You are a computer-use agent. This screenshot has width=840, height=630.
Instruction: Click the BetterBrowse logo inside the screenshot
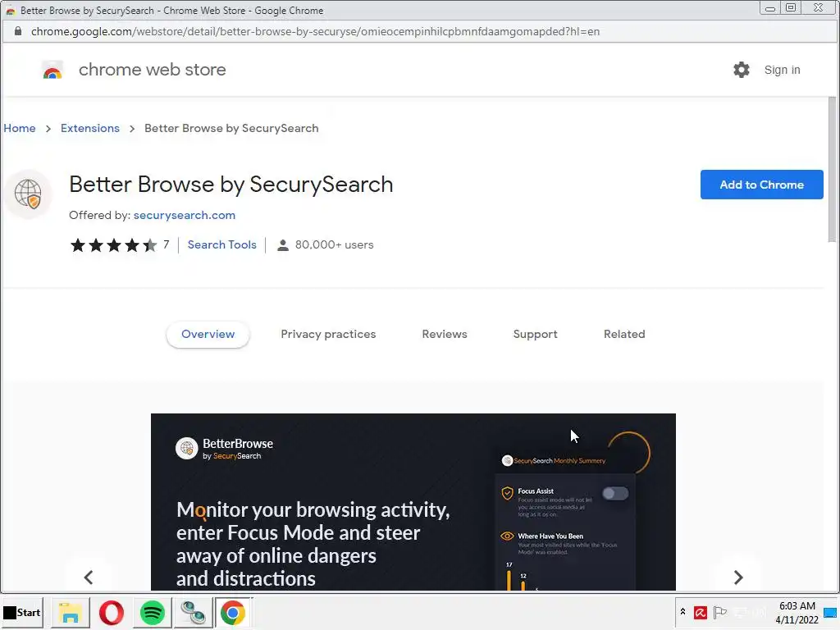tap(224, 449)
